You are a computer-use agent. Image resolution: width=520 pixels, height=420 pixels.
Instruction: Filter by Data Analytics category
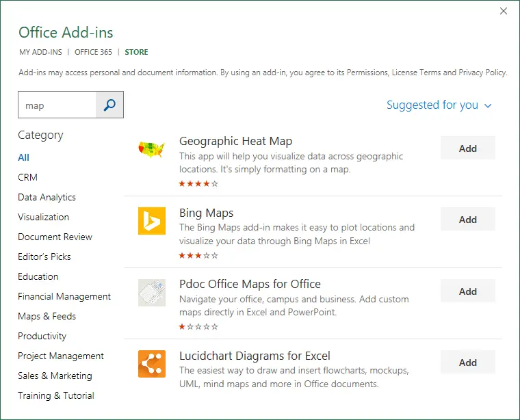[47, 197]
